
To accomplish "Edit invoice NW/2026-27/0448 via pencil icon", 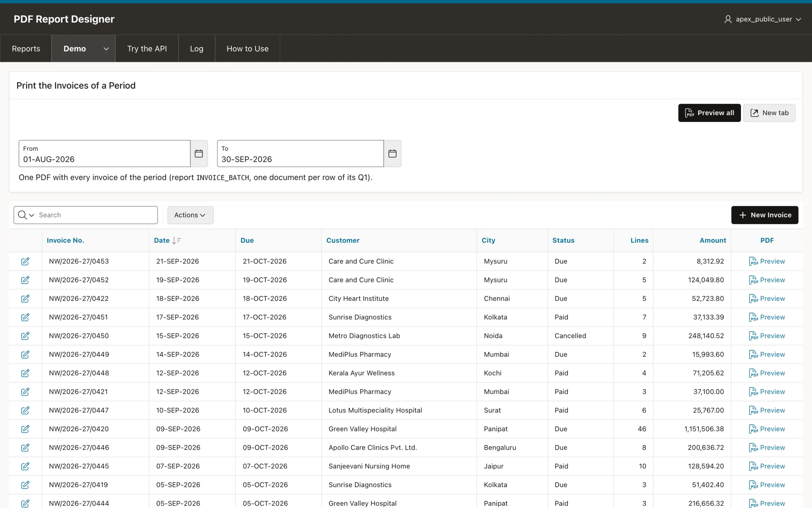I will [x=25, y=373].
